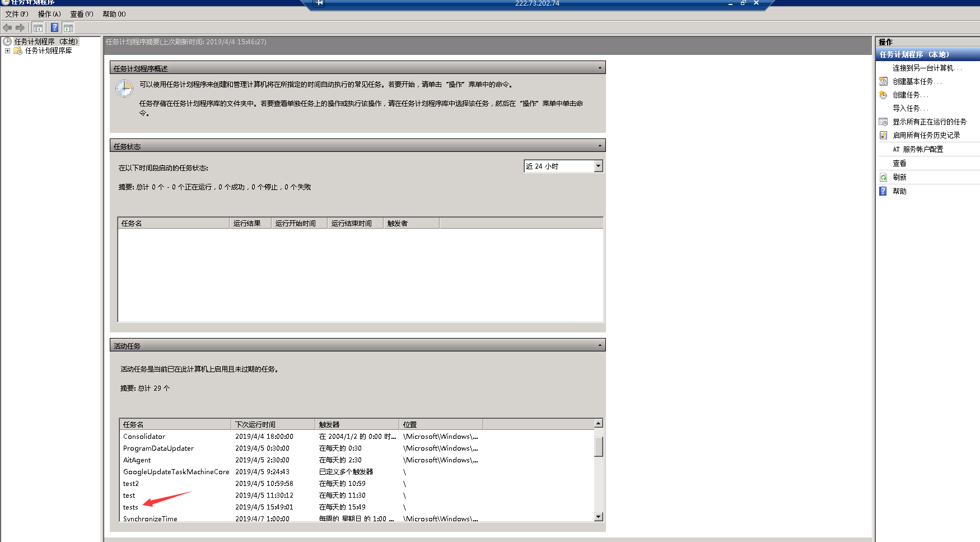Click 显示所有正在运行的任务 action
Screen dimensions: 980x542
(x=930, y=122)
